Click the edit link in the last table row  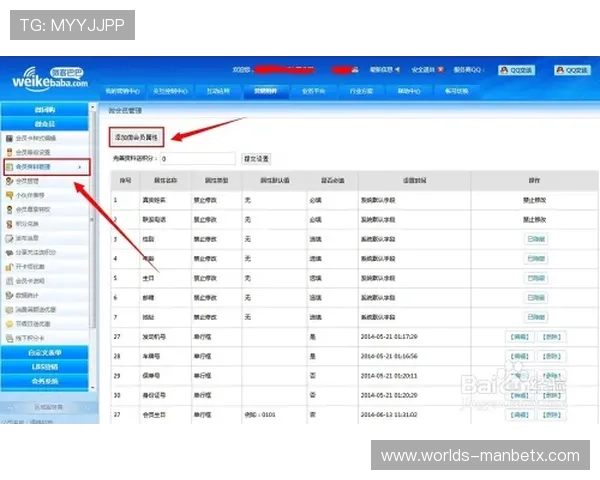coord(519,415)
